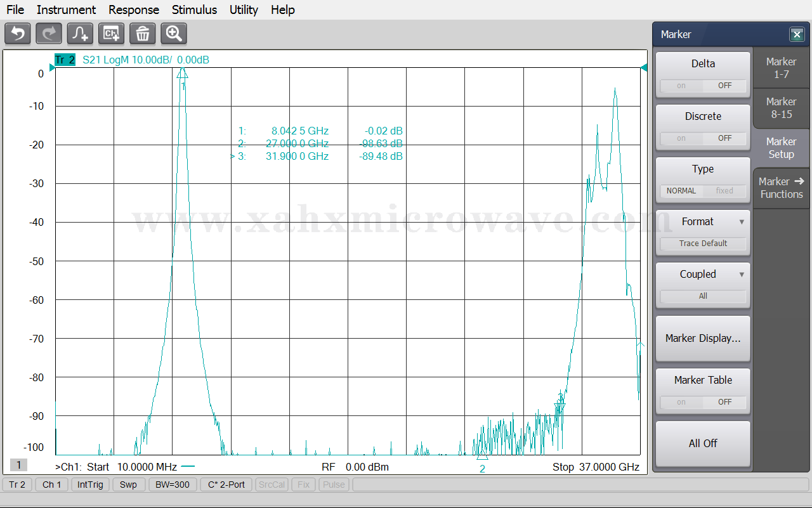The image size is (812, 508).
Task: Click the trash delete icon
Action: pos(143,33)
